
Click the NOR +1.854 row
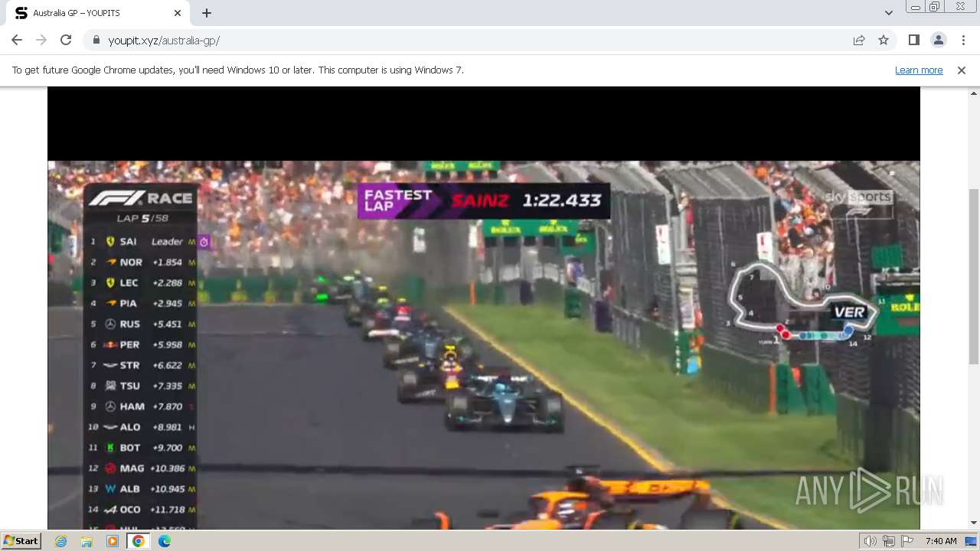coord(142,262)
